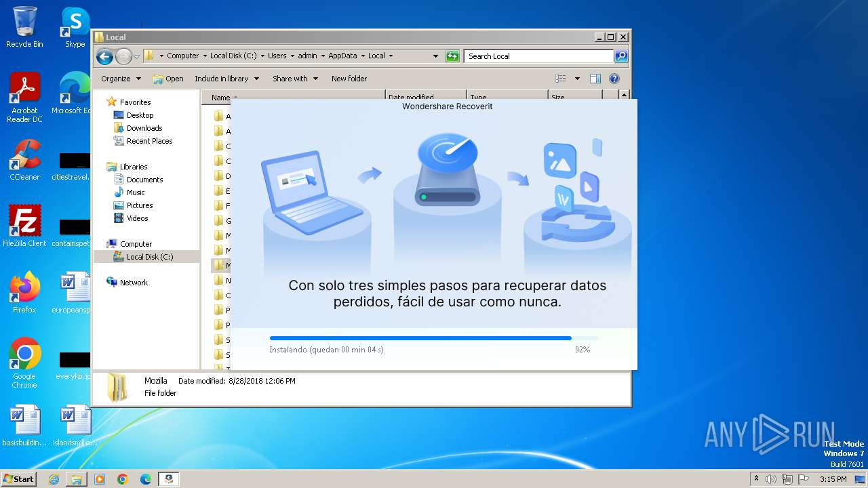The image size is (868, 488).
Task: Expand the breadcrumb arrow after Computer
Action: 205,56
